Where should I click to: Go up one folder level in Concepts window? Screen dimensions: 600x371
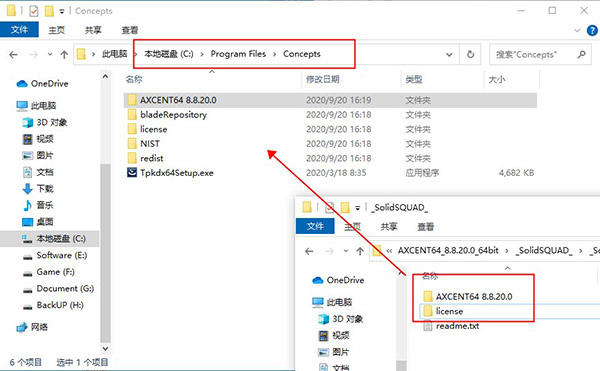[64, 55]
